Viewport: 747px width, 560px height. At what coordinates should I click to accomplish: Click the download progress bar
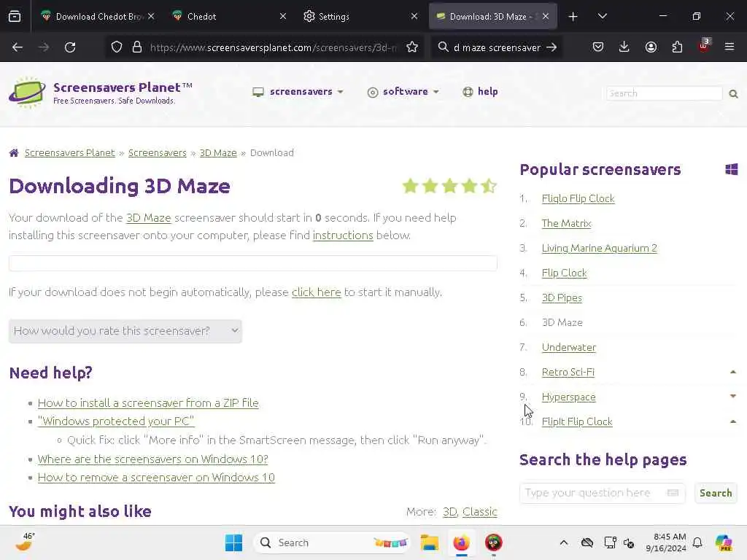point(253,262)
